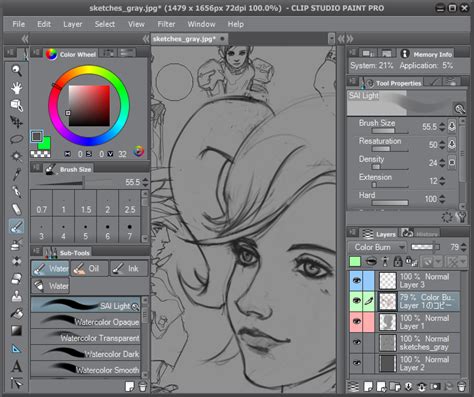Delete layer using Layers trash icon
Screen dimensions: 474x397
click(x=461, y=387)
